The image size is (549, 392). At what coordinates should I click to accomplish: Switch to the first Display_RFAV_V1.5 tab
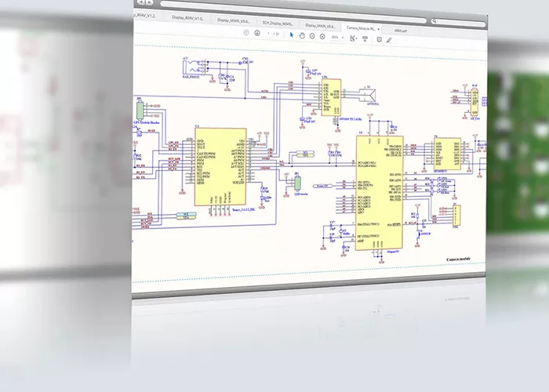tap(187, 17)
